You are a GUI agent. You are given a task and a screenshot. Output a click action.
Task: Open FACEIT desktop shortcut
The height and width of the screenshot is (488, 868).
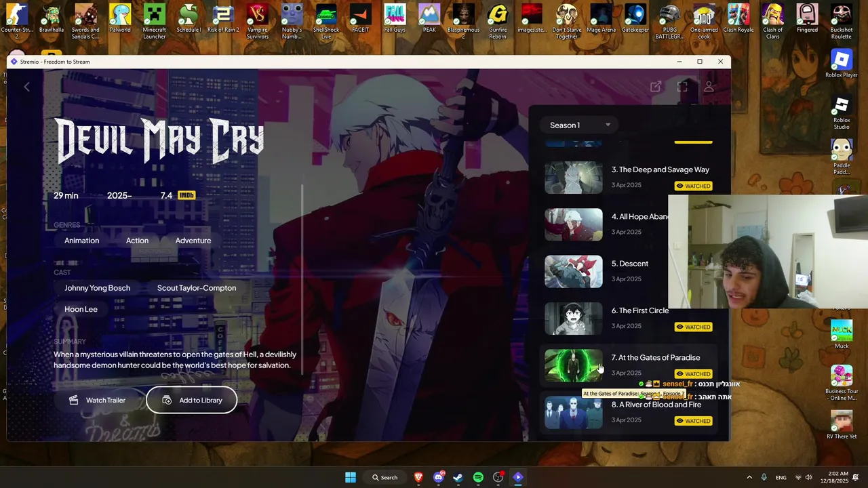click(360, 19)
